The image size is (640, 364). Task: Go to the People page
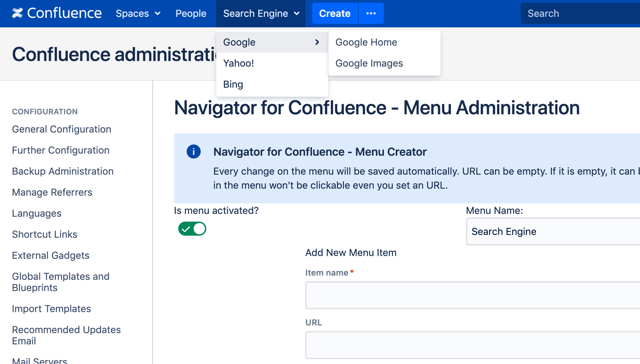pyautogui.click(x=191, y=13)
